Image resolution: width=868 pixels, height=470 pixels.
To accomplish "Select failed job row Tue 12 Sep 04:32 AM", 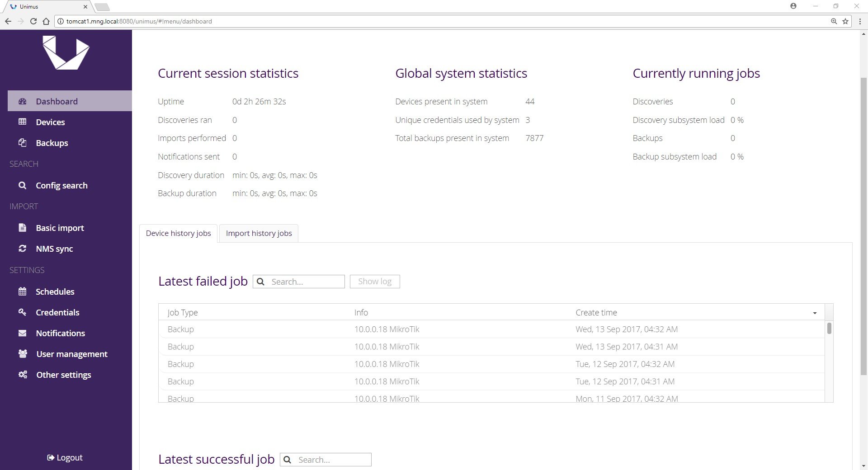I will [x=491, y=364].
